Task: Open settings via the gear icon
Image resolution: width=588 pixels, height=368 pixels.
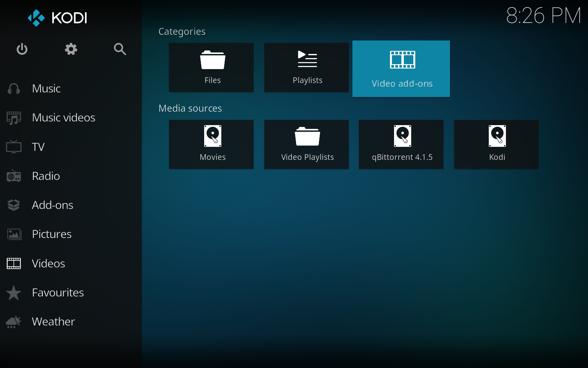Action: pyautogui.click(x=71, y=49)
